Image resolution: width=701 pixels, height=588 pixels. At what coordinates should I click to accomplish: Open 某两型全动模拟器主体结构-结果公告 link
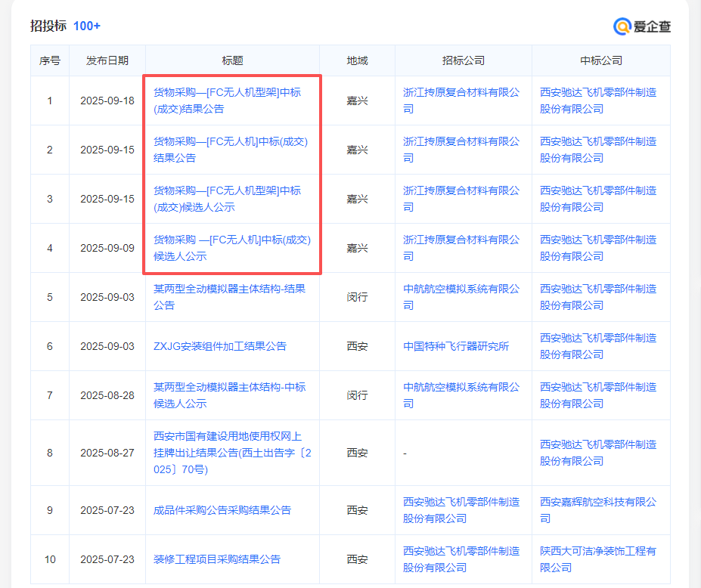[229, 297]
